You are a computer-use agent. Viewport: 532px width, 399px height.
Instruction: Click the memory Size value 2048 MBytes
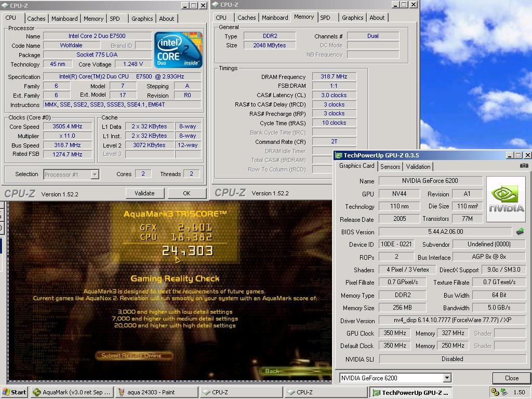pyautogui.click(x=270, y=46)
